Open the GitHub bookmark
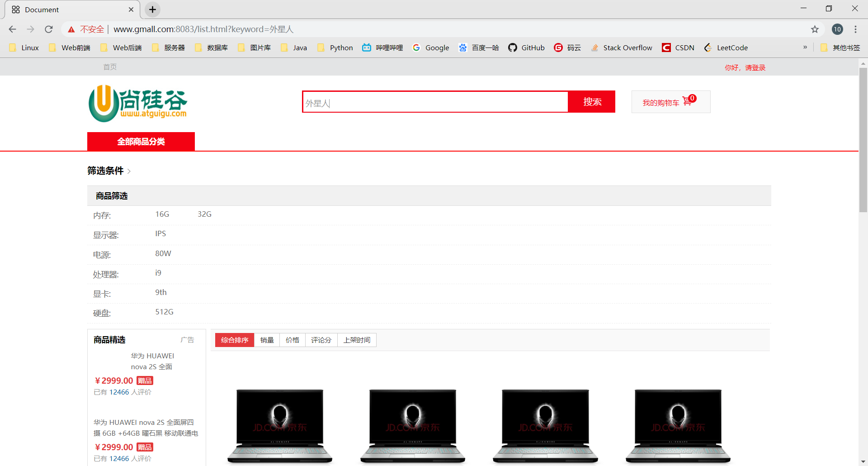Viewport: 868px width, 466px height. [x=526, y=48]
